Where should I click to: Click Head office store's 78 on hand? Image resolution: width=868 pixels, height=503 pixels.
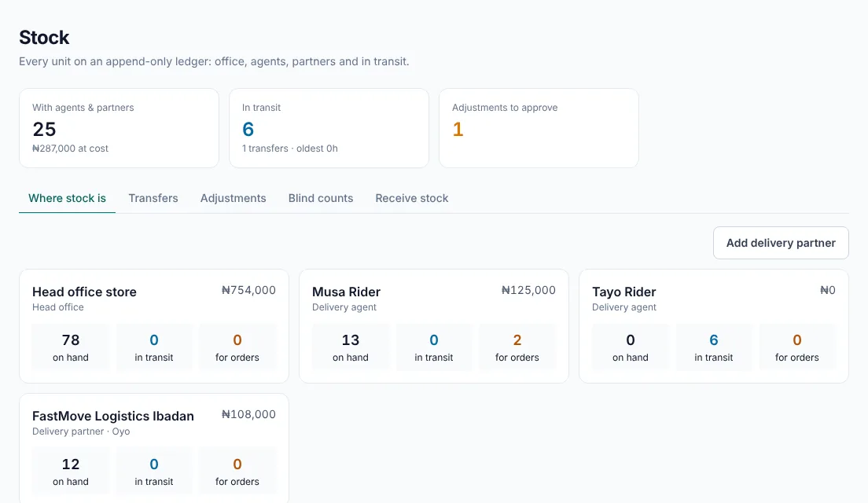(x=70, y=347)
